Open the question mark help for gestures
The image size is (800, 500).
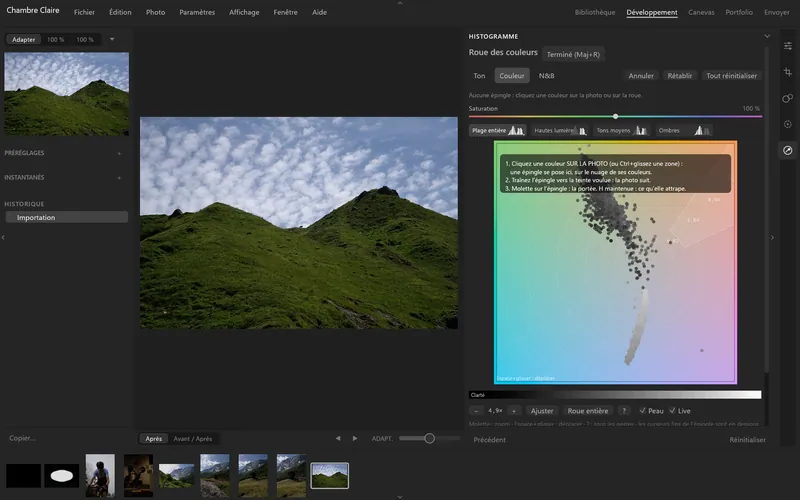coord(624,411)
